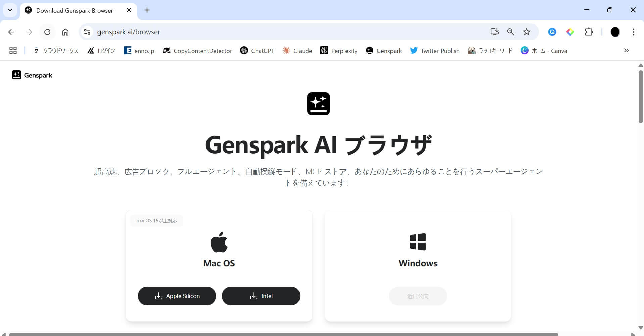Click the Windows logo on Windows card

pyautogui.click(x=418, y=242)
